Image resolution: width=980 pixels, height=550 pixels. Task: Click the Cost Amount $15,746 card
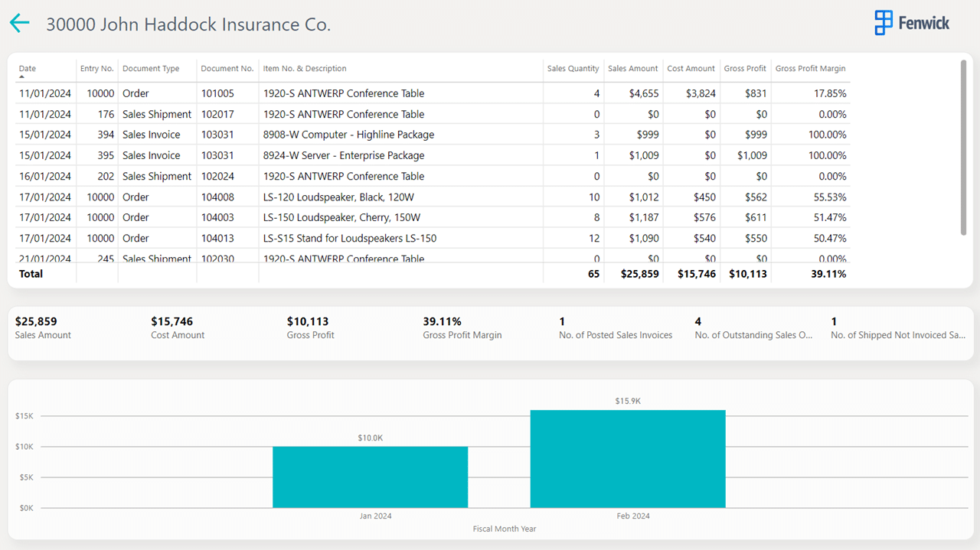(x=178, y=327)
